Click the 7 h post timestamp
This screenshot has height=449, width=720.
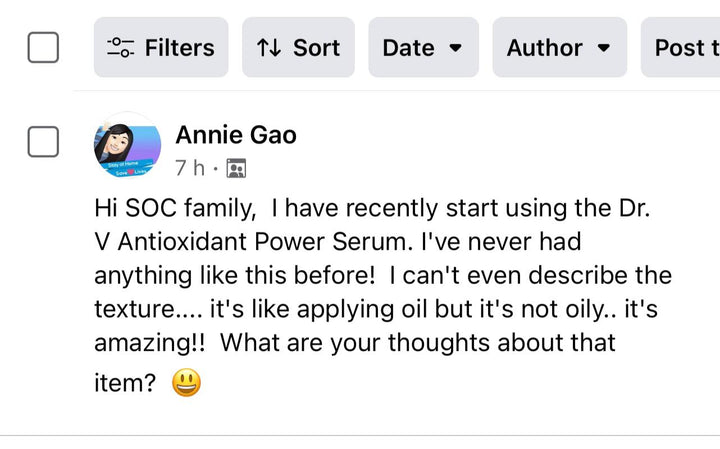pos(190,168)
